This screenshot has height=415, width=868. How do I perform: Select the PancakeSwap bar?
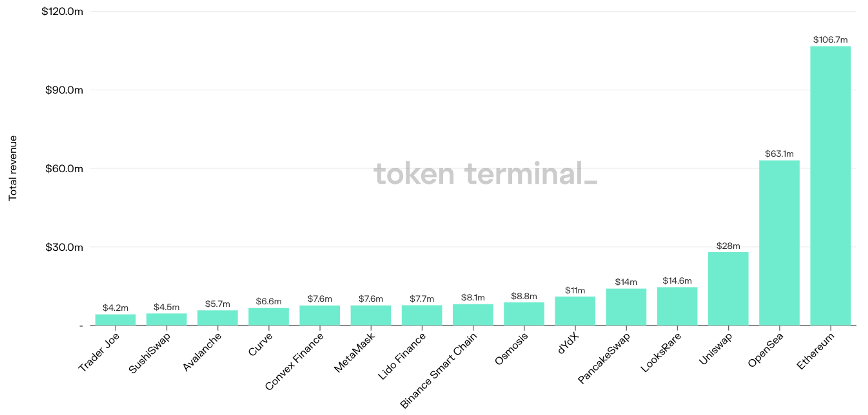pos(626,307)
